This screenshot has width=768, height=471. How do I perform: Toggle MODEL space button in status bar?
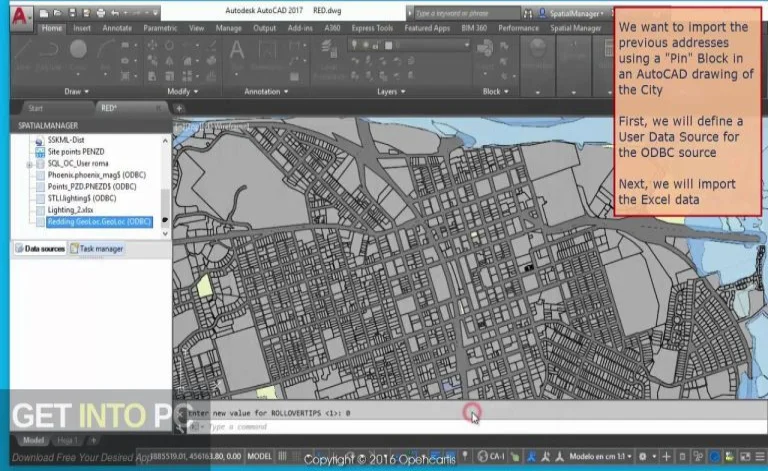(x=259, y=456)
